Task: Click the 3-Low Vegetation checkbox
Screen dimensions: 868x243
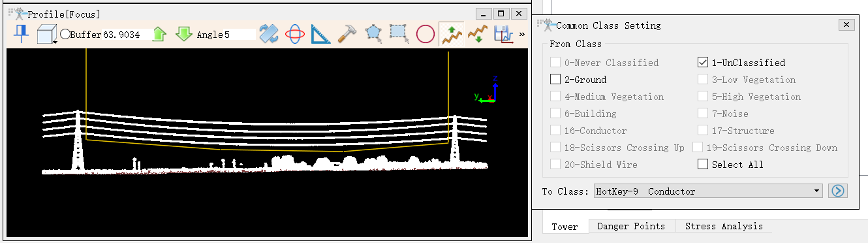Action: click(703, 80)
